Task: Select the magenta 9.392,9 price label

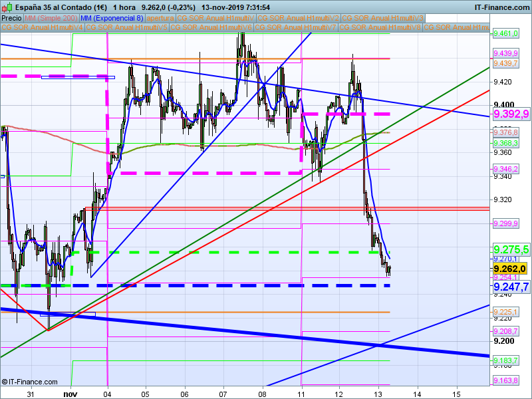Action: tap(510, 114)
